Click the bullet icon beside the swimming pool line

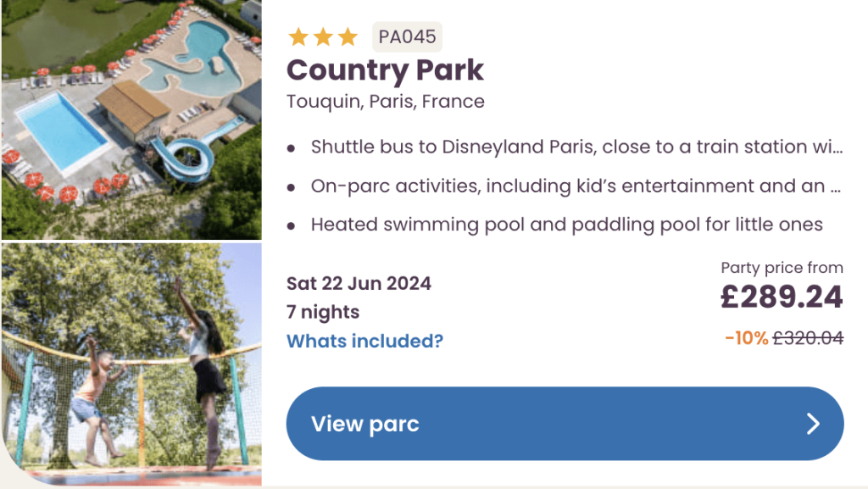click(292, 224)
